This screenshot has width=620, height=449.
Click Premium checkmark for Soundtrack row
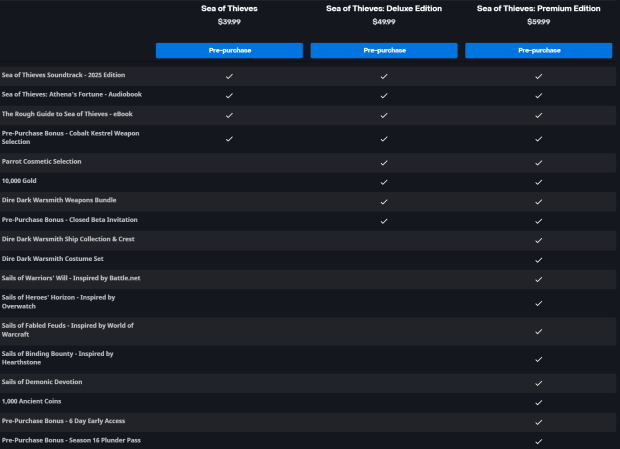click(539, 76)
